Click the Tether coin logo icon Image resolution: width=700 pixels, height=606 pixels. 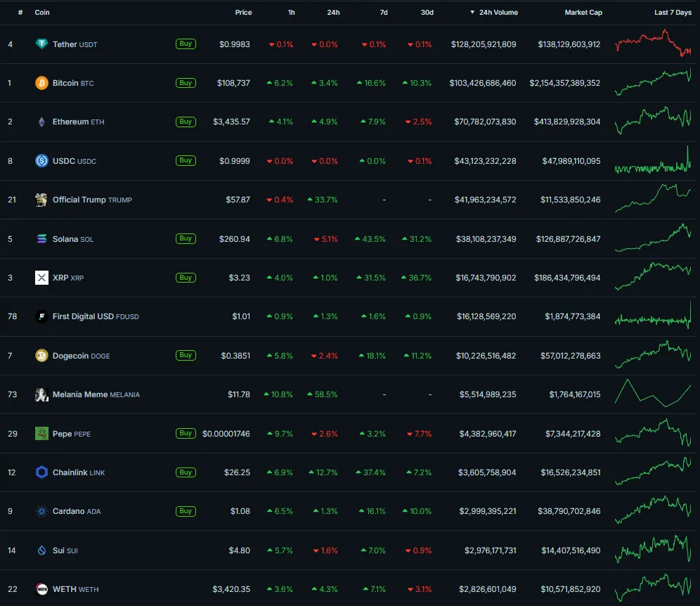click(x=41, y=44)
